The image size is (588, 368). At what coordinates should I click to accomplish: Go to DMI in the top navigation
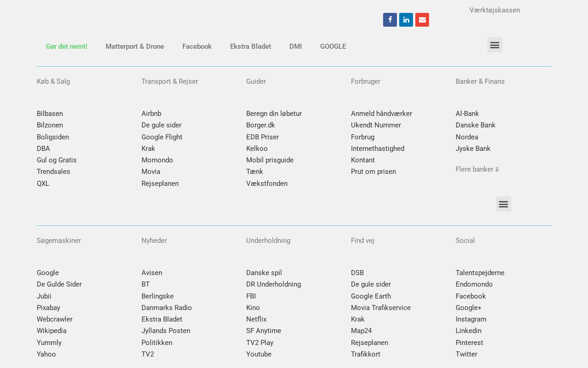pyautogui.click(x=295, y=46)
